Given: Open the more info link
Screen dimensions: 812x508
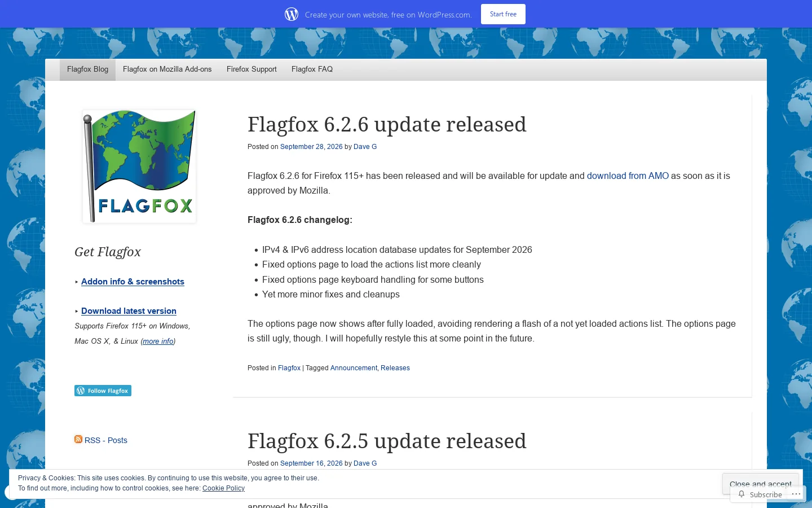Looking at the screenshot, I should (x=158, y=341).
